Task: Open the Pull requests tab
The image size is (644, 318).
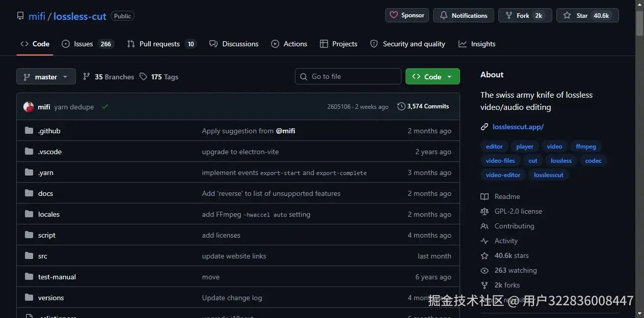Action: (x=162, y=44)
